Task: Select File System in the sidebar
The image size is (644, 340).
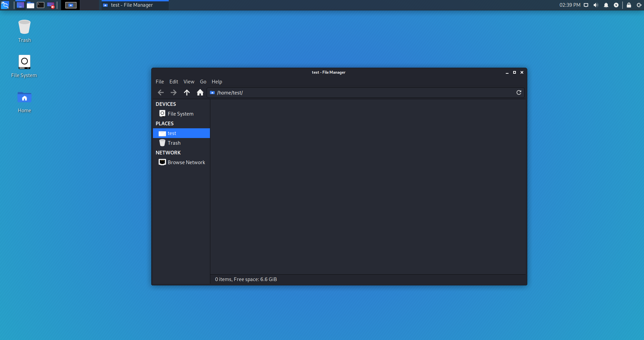Action: pos(180,114)
